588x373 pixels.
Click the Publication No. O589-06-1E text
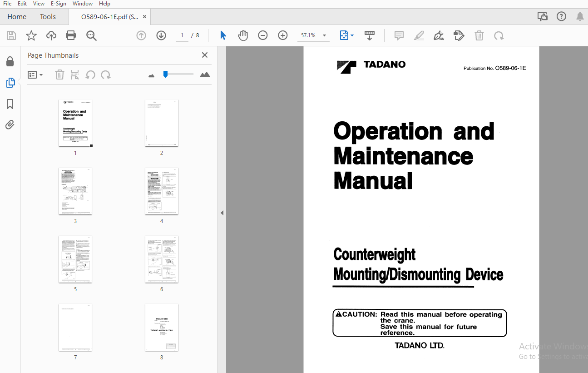[x=494, y=68]
